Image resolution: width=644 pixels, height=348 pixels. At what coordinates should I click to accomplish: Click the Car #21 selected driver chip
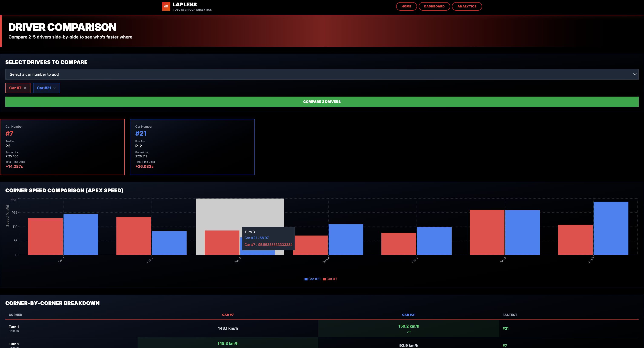point(44,88)
